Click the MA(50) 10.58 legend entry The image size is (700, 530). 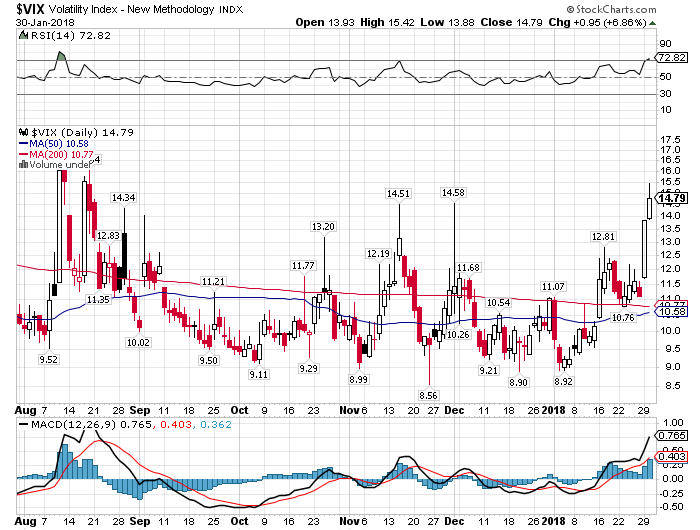coord(54,144)
